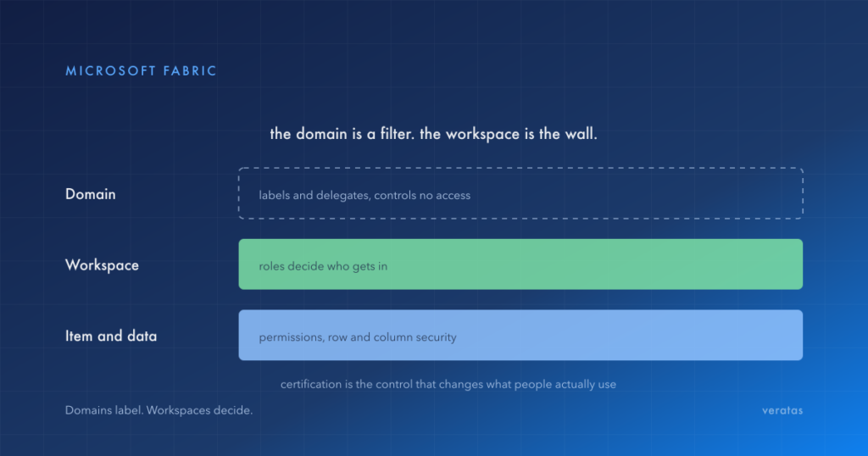This screenshot has width=868, height=456.
Task: Click the dashed box 'labels and delegates, controls no access'
Action: click(520, 194)
